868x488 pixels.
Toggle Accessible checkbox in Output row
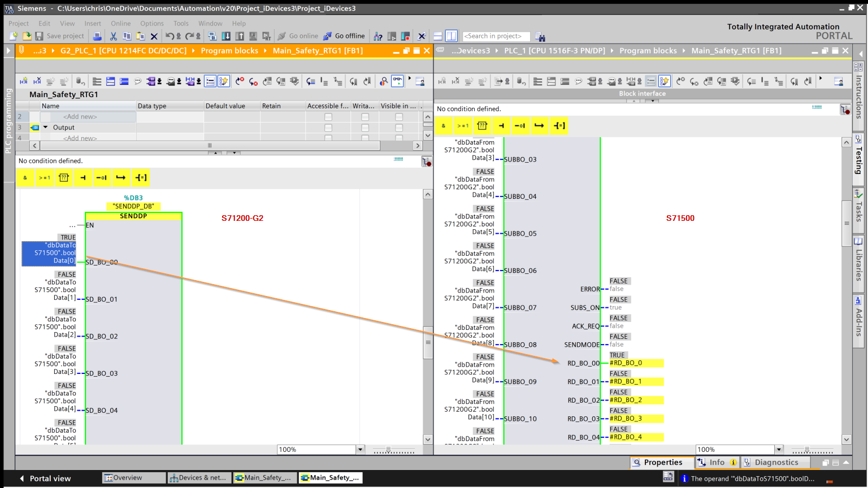328,128
